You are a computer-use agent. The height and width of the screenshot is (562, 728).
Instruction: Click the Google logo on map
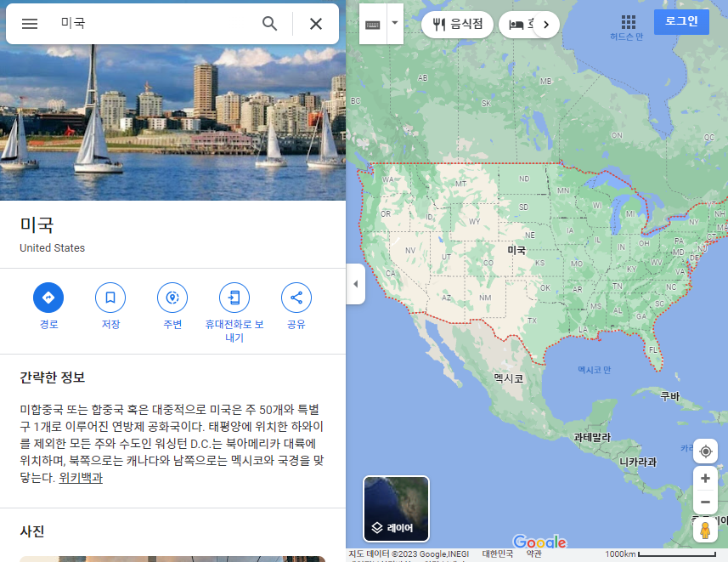tap(539, 542)
